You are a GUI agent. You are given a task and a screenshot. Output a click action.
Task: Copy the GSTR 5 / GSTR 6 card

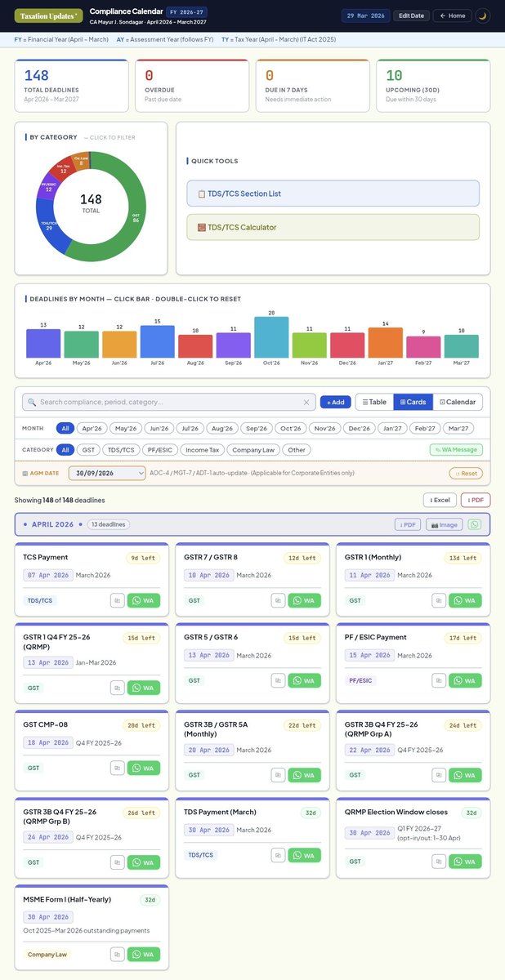[x=278, y=680]
